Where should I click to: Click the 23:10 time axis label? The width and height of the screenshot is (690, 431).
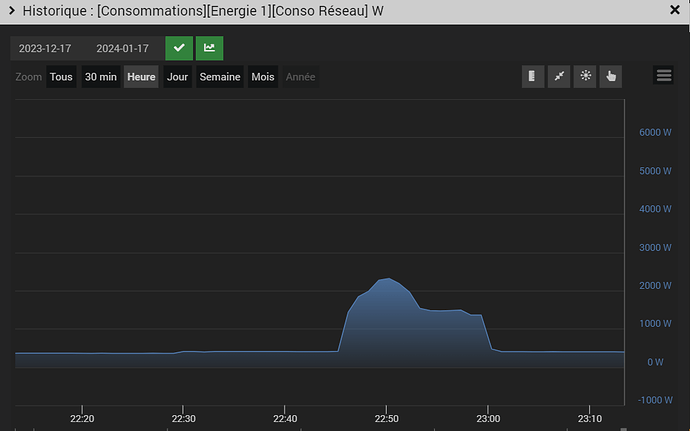[x=590, y=419]
